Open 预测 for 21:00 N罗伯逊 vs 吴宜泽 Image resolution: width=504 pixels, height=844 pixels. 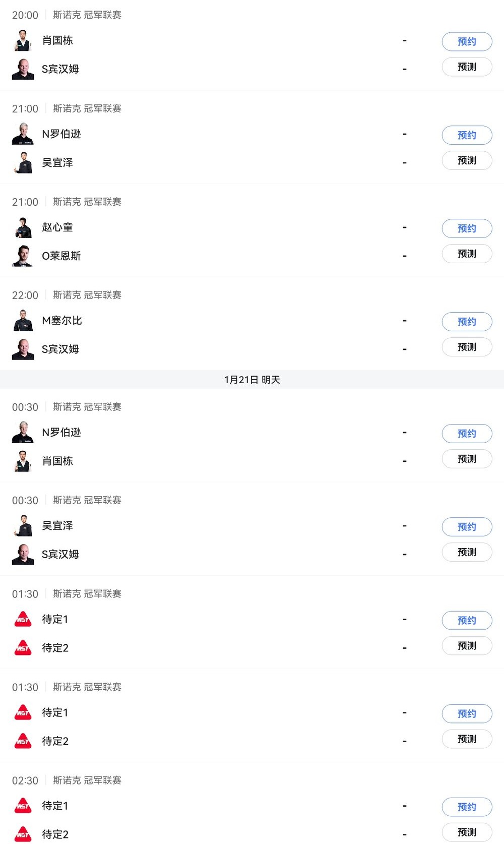coord(467,160)
